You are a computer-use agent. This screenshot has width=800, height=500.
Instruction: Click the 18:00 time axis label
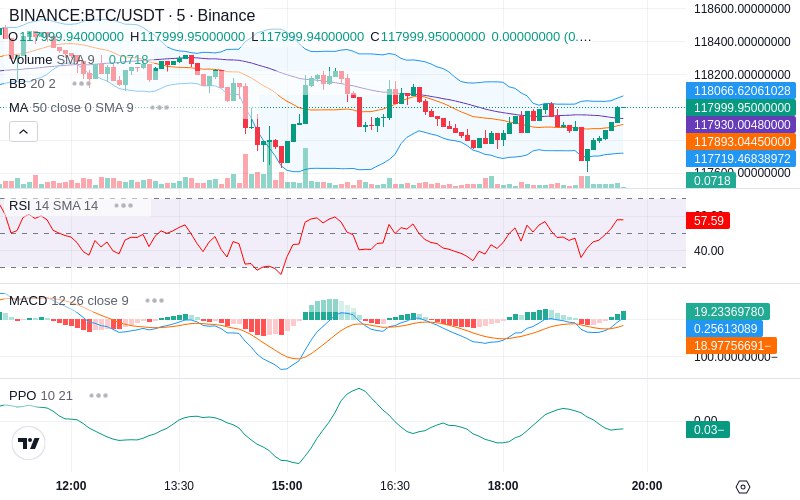(x=503, y=486)
